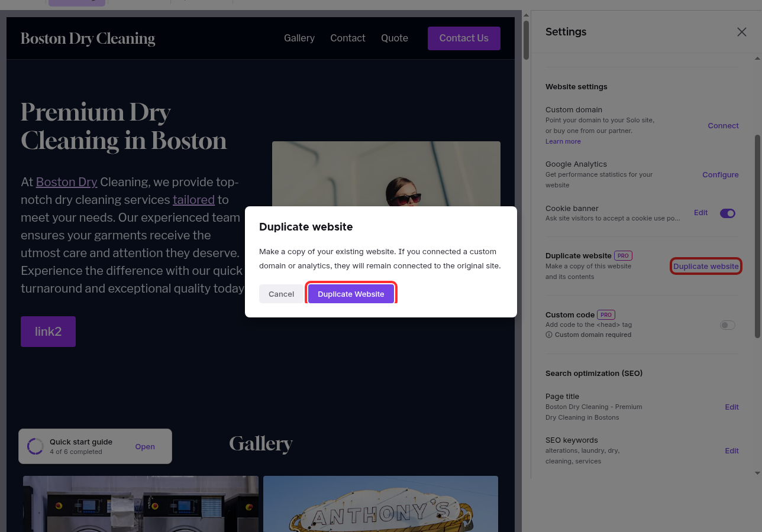Click Configure for Google Analytics
Screen dimensions: 762x532
[x=721, y=175]
